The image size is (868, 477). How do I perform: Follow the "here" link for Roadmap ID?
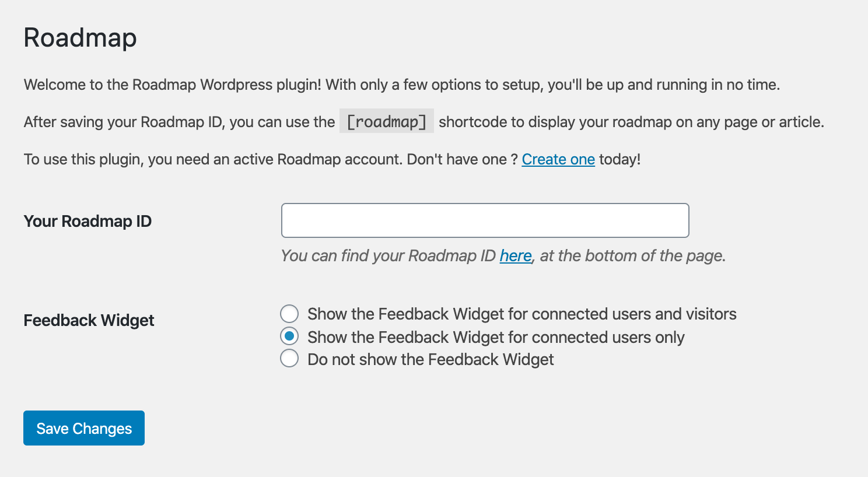(x=515, y=256)
